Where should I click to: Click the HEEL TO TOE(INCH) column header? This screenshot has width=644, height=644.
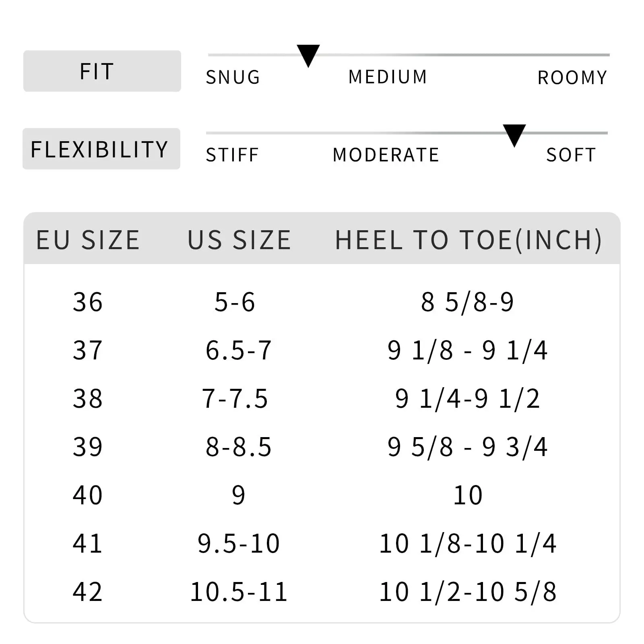coord(468,240)
